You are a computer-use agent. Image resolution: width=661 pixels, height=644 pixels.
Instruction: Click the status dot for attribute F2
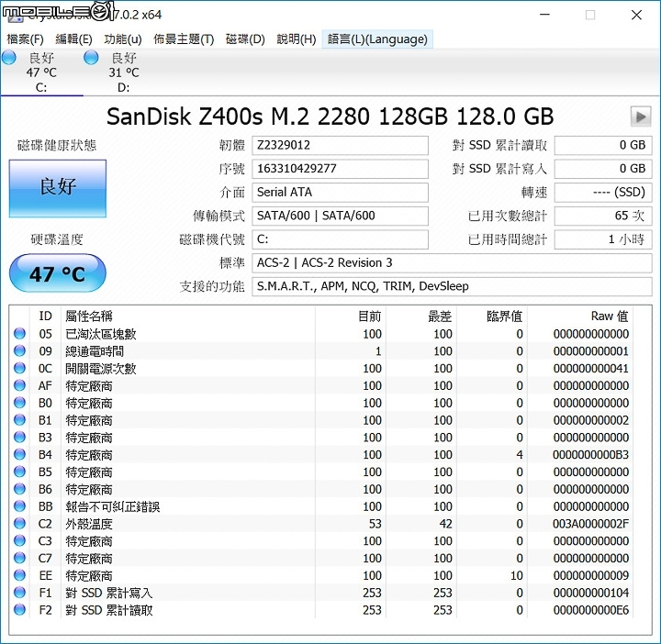tap(19, 610)
